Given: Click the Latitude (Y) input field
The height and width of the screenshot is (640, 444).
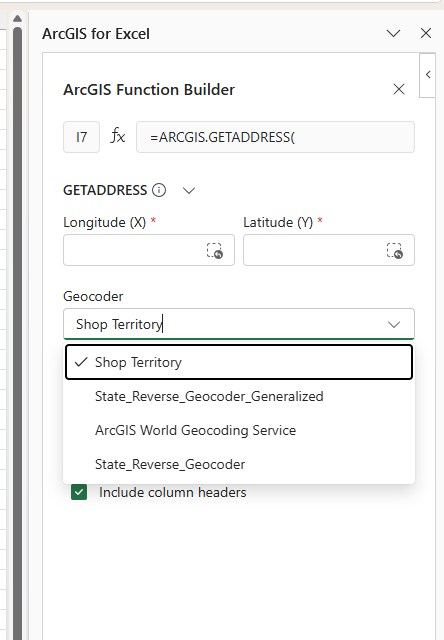Looking at the screenshot, I should (x=329, y=250).
